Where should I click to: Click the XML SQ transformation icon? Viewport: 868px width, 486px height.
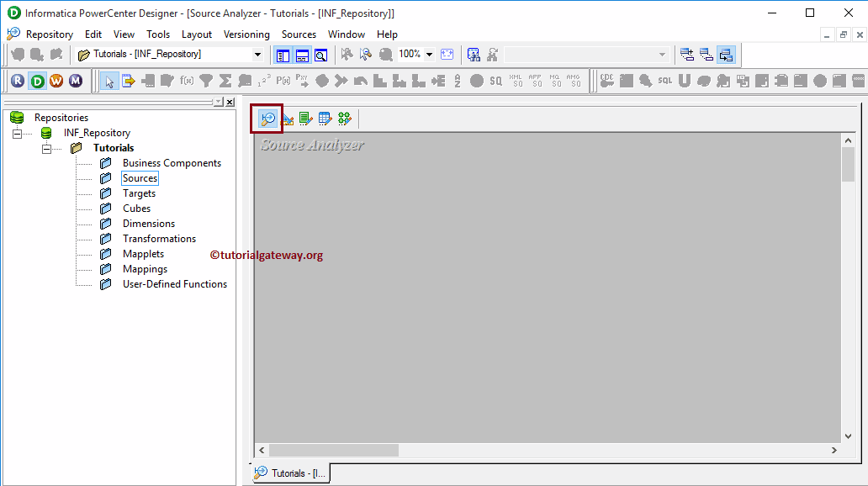(x=516, y=82)
